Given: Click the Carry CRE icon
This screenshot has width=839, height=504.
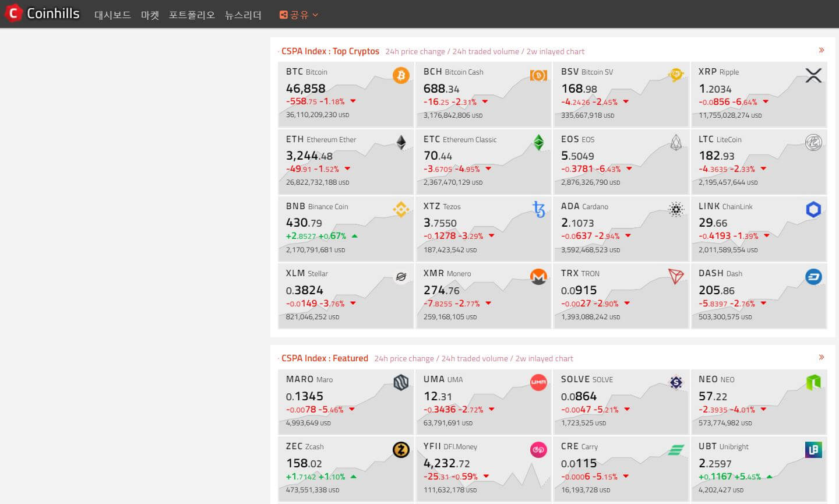Looking at the screenshot, I should tap(676, 449).
